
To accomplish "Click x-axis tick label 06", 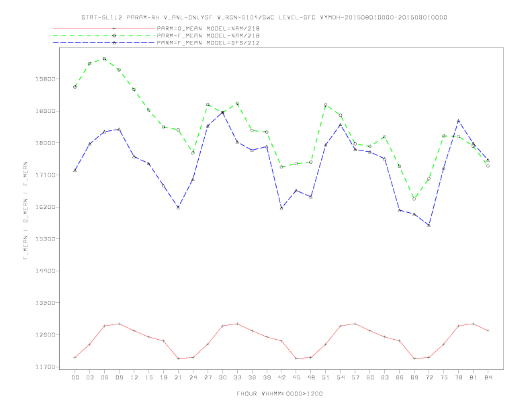I will pos(105,377).
